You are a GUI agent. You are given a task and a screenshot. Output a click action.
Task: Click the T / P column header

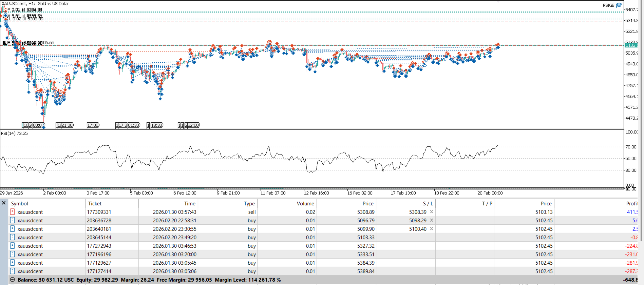click(487, 203)
